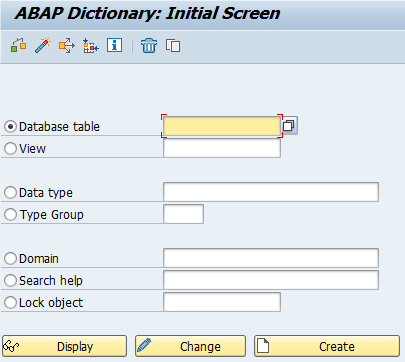Image resolution: width=405 pixels, height=362 pixels.
Task: Focus the Search help input field
Action: (271, 280)
